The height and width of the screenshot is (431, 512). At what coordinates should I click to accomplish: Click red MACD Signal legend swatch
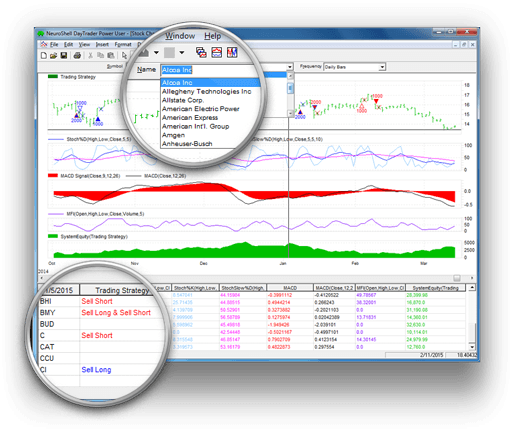53,176
